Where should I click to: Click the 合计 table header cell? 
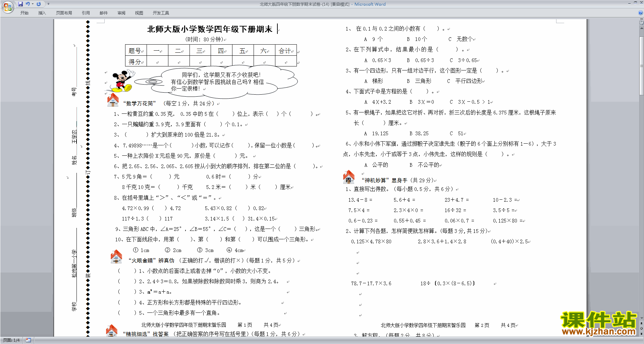286,51
